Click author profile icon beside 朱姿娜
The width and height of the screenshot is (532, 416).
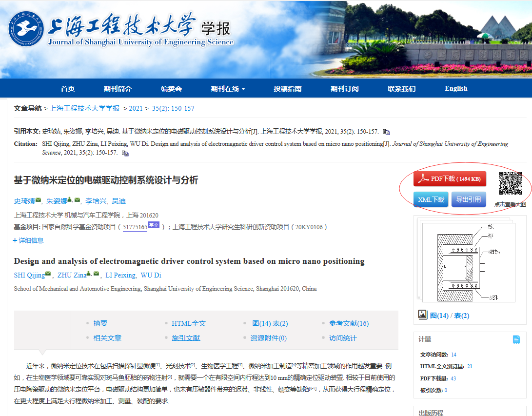(x=70, y=200)
